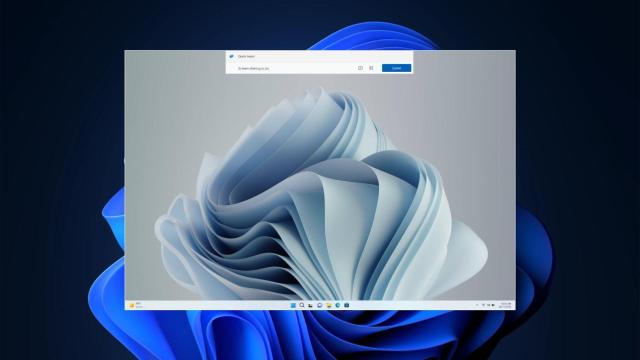Launch Microsoft Edge from the taskbar
The height and width of the screenshot is (360, 640).
pyautogui.click(x=338, y=305)
